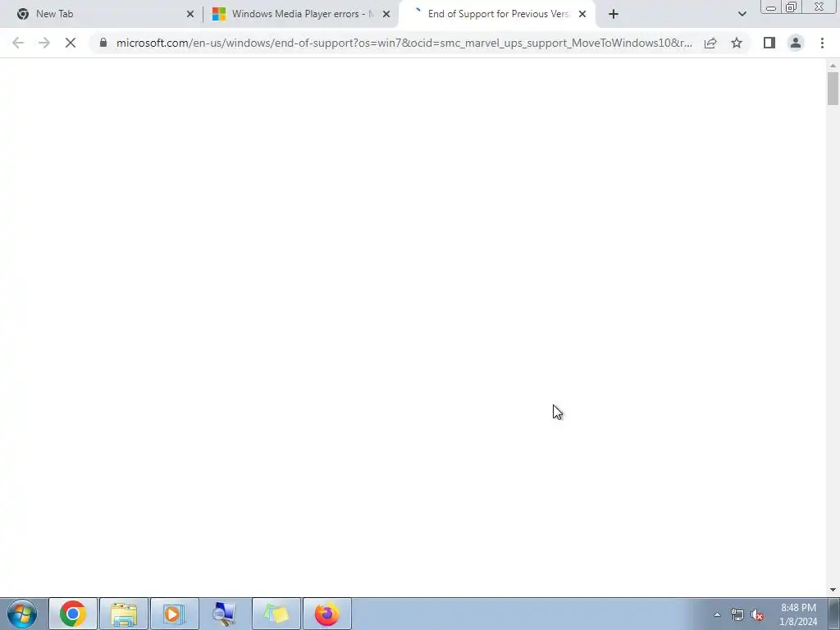Screen dimensions: 840x630
Task: Share this page icon
Action: [x=710, y=43]
